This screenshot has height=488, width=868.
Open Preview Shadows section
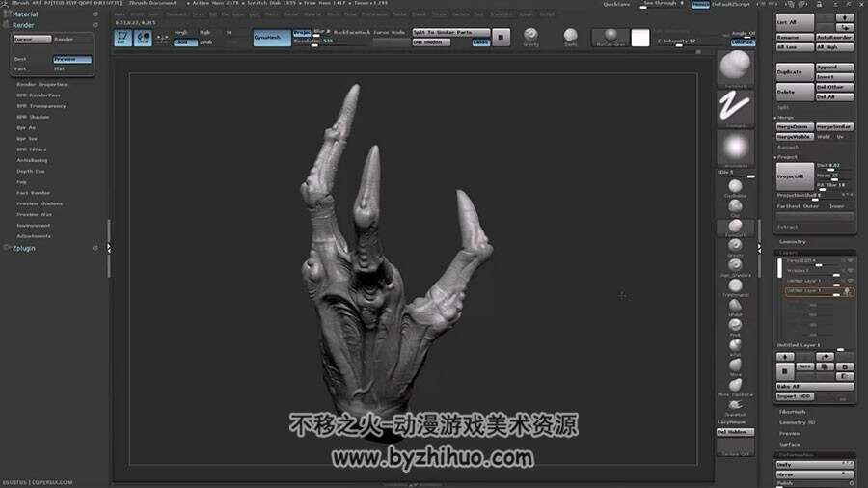point(40,203)
